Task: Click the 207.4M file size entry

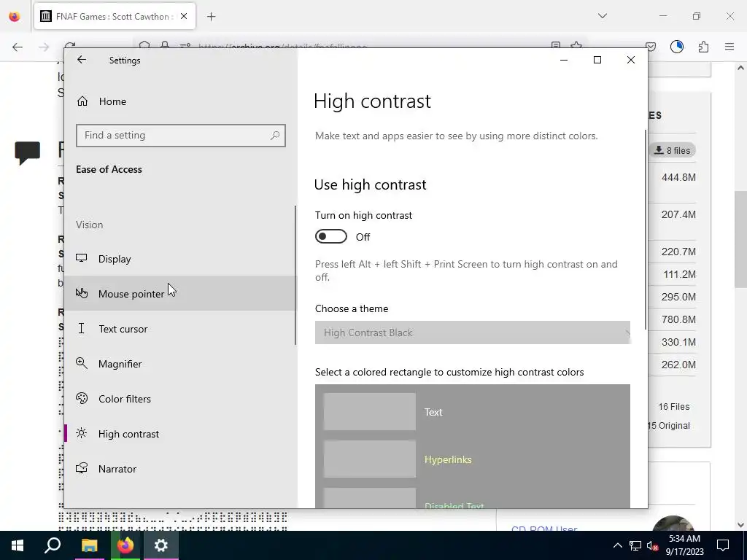Action: [678, 214]
